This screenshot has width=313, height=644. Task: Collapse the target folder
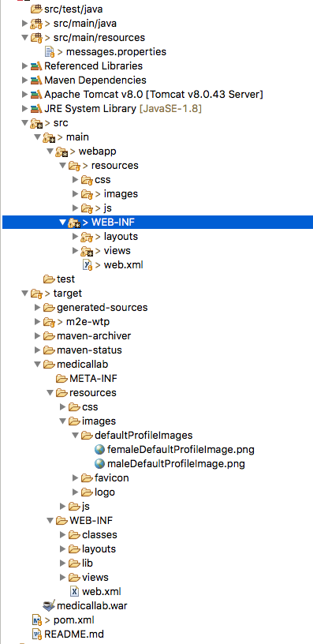(25, 294)
